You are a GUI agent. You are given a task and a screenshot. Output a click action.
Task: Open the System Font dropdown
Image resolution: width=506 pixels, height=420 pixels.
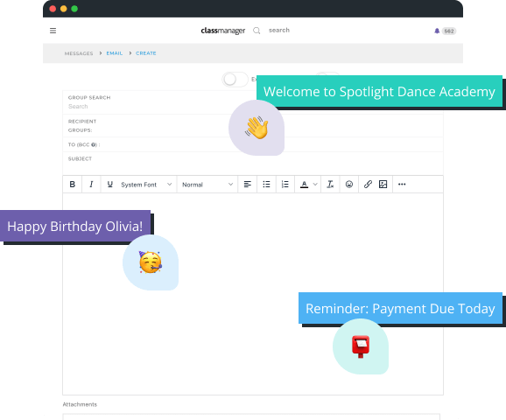click(146, 185)
